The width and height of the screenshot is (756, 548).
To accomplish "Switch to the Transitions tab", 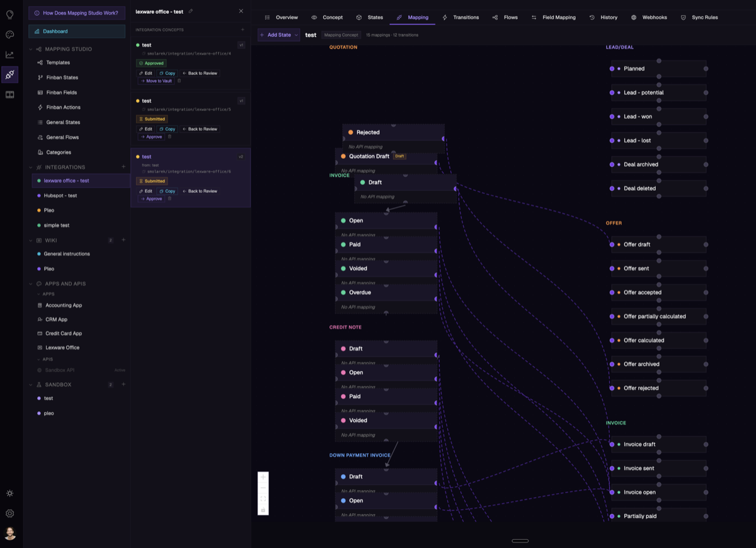I will coord(461,18).
